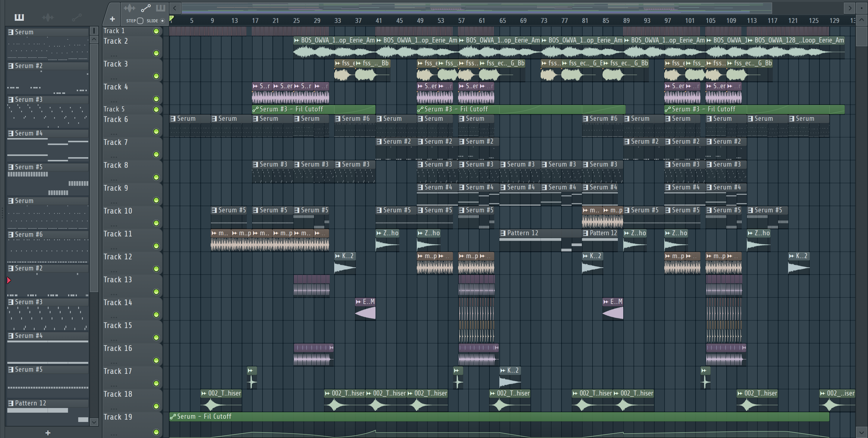The image size is (868, 438).
Task: Click the audio waveform icon above STEP
Action: click(x=129, y=8)
